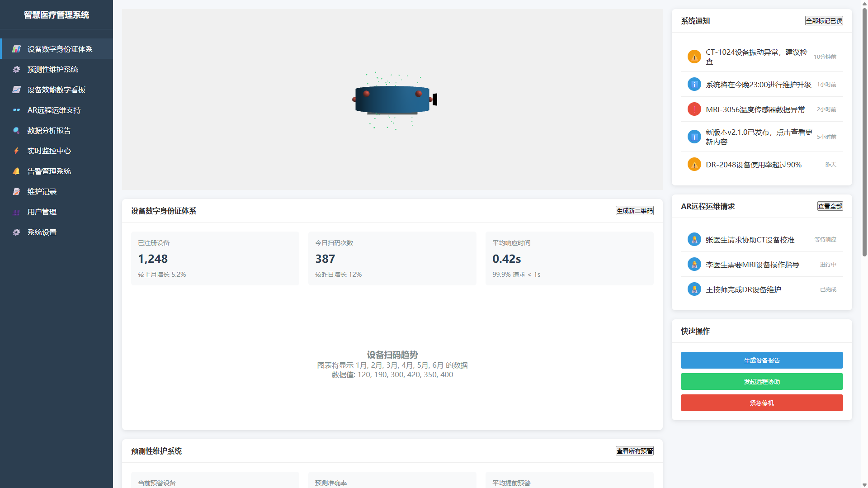Open AR远程运维支持 in the sidebar
This screenshot has width=868, height=488.
(54, 110)
